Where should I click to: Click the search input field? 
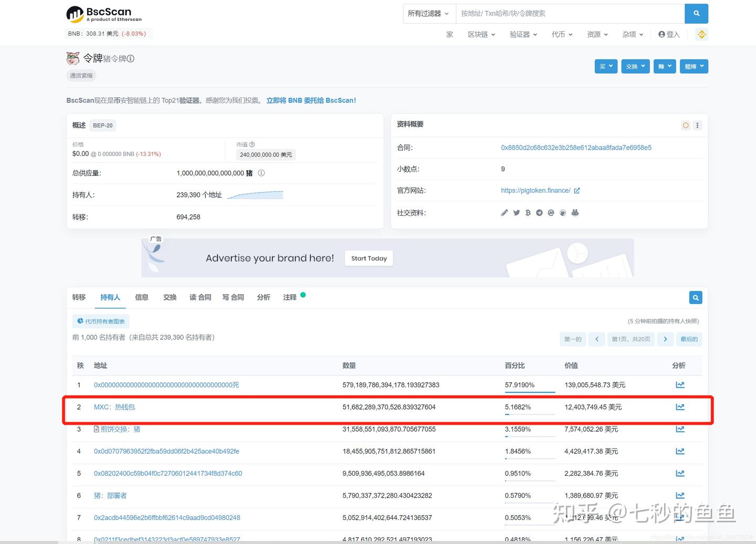click(570, 14)
